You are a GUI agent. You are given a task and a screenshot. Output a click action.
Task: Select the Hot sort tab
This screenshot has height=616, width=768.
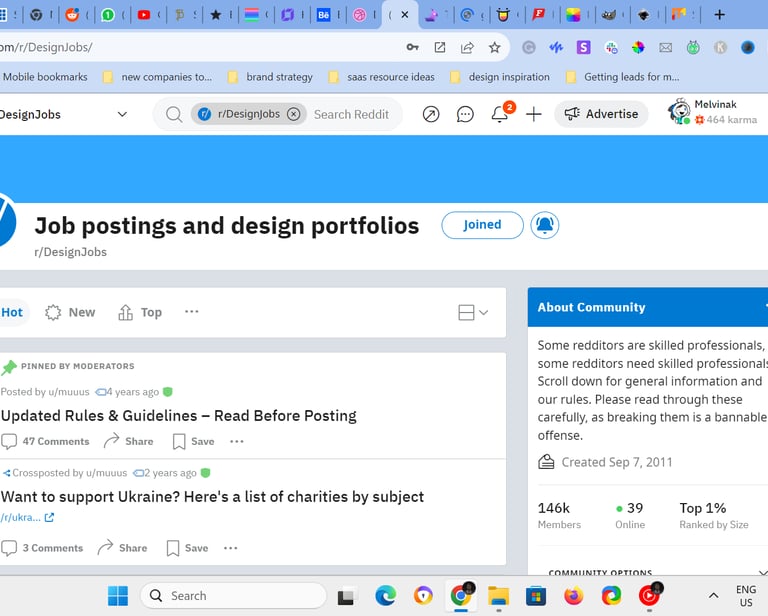coord(12,312)
